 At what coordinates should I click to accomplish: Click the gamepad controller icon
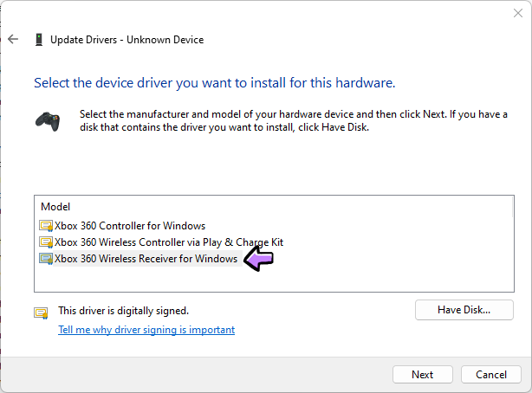pos(47,119)
